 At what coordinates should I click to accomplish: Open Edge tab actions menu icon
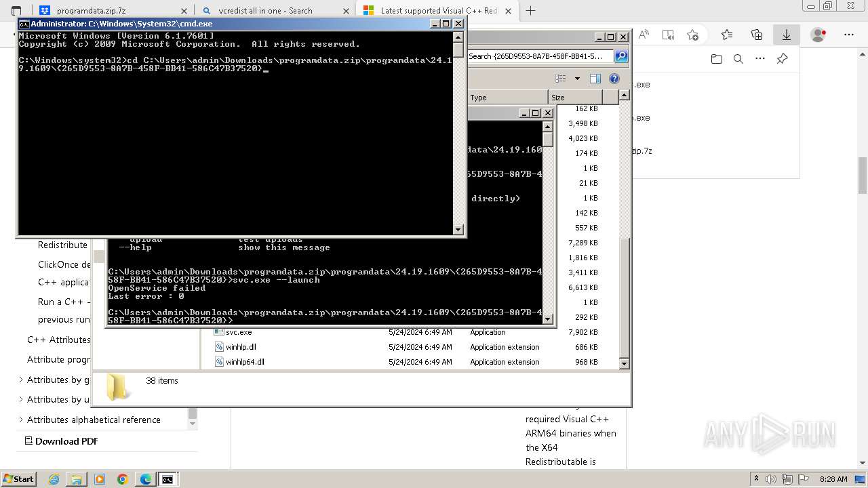click(16, 10)
